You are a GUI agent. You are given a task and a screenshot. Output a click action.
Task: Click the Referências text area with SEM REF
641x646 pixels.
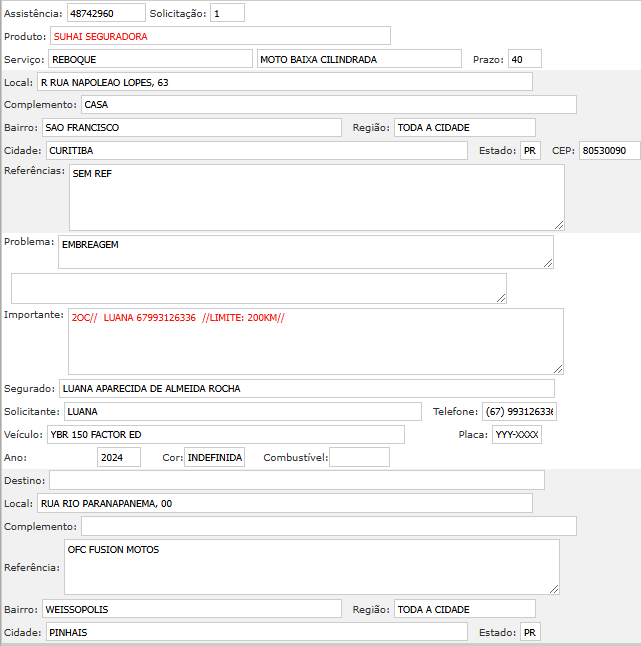coord(316,197)
